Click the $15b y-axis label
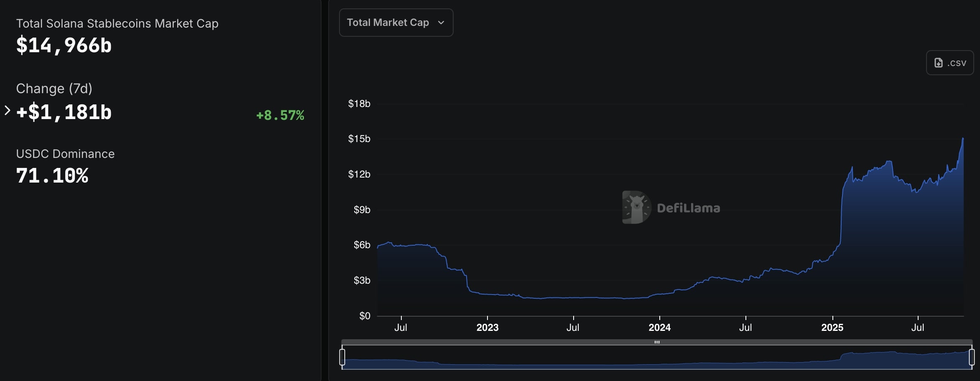980x381 pixels. pyautogui.click(x=359, y=139)
